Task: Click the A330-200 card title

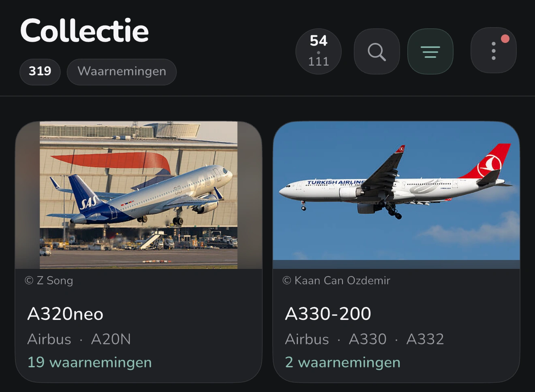Action: [328, 314]
